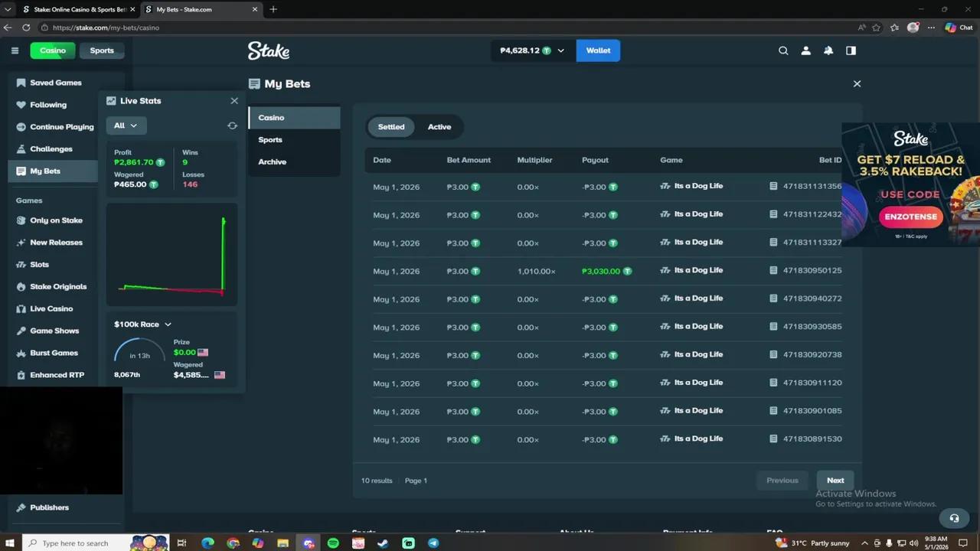The height and width of the screenshot is (551, 980).
Task: Open File Explorer from the taskbar
Action: tap(283, 543)
